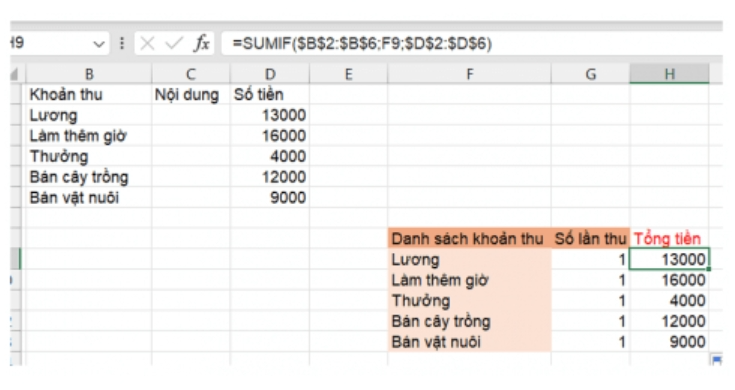Click the cancel X icon in formula bar

(x=147, y=44)
